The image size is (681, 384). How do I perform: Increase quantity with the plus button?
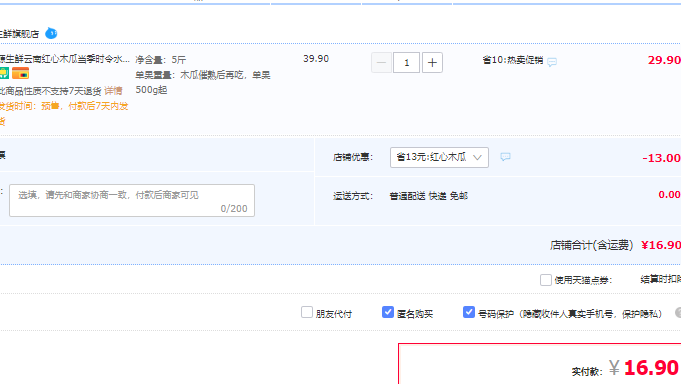[432, 63]
